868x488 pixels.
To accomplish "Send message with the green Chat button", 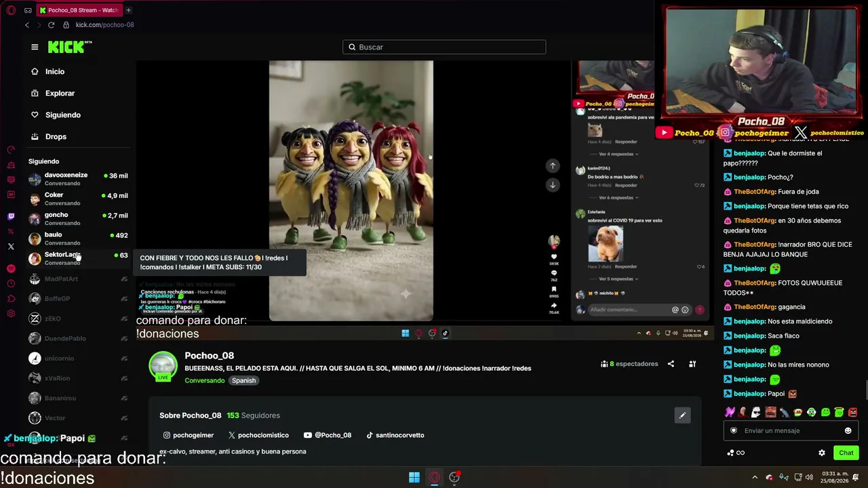I will tap(846, 453).
